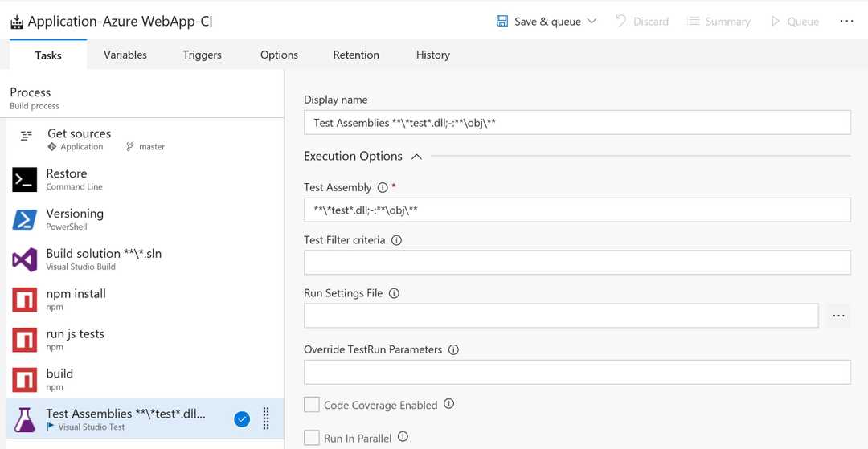868x449 pixels.
Task: Click the Display name input field
Action: tap(576, 123)
